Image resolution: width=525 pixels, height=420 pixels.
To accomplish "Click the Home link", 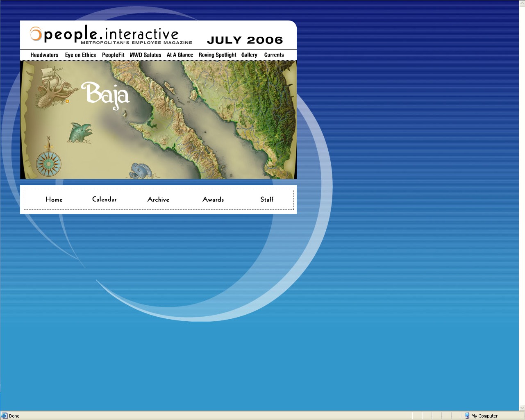I will (x=54, y=200).
